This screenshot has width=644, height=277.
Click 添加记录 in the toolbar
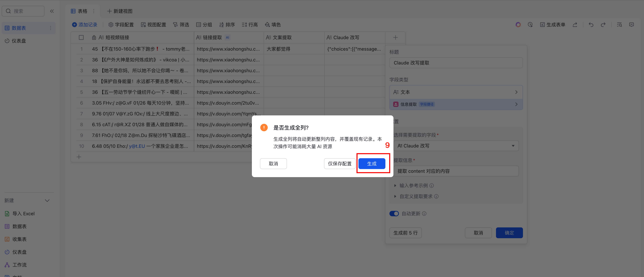click(85, 24)
